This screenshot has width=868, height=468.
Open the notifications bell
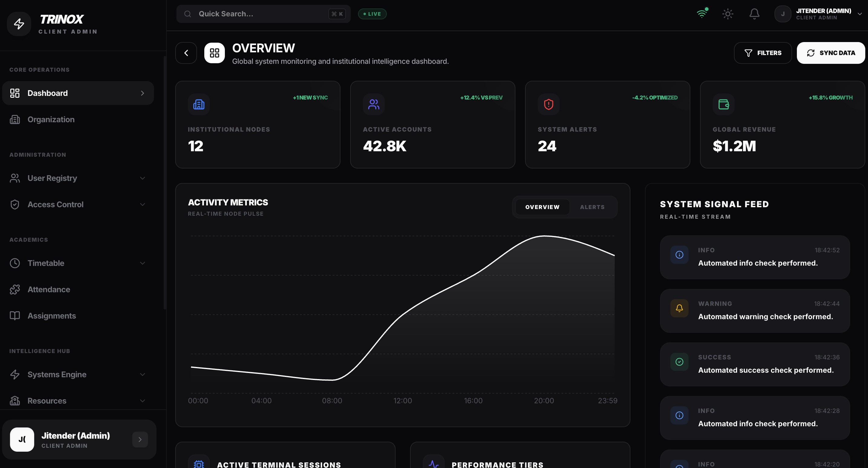tap(754, 14)
